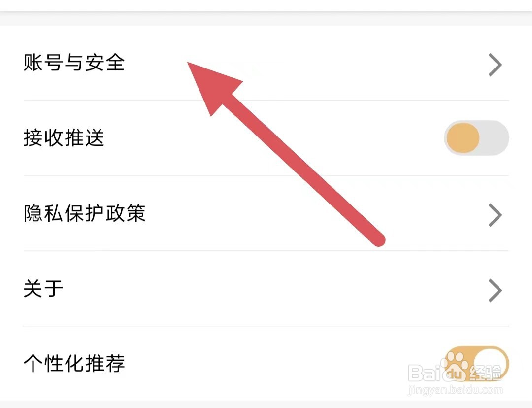Image resolution: width=532 pixels, height=408 pixels.
Task: Open 隐私保护政策 via its label
Action: click(x=84, y=214)
